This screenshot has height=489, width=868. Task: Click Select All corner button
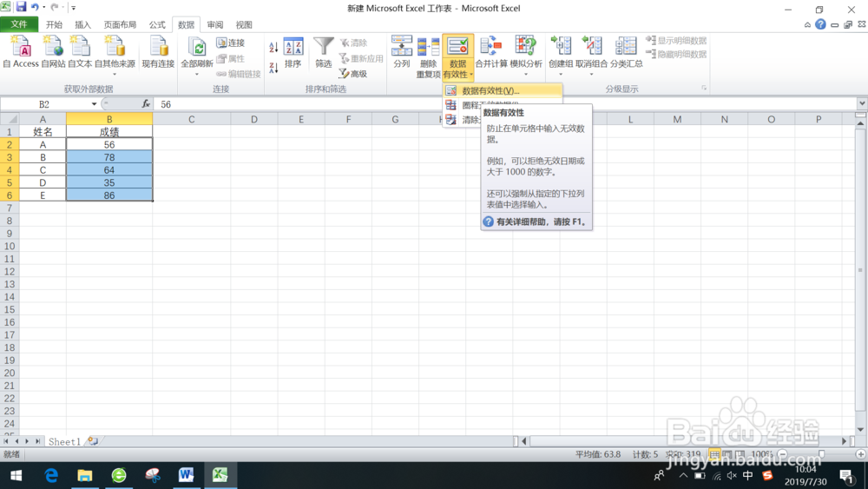click(10, 119)
